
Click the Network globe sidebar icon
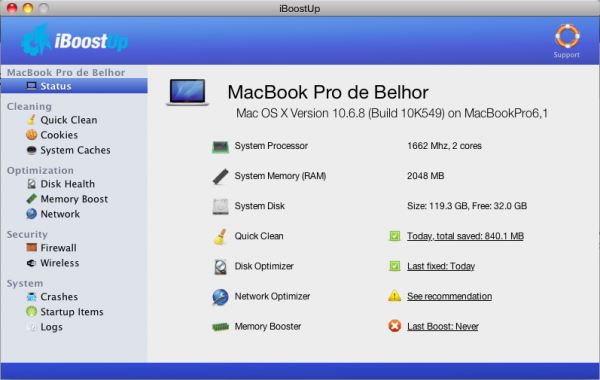pos(31,214)
